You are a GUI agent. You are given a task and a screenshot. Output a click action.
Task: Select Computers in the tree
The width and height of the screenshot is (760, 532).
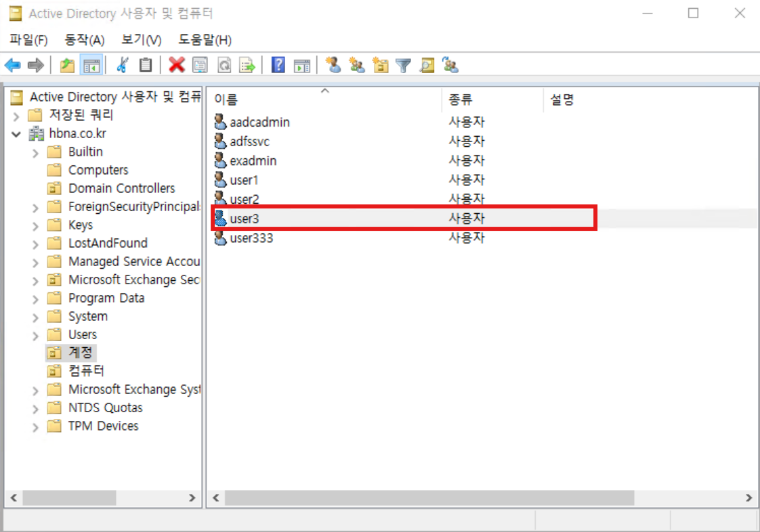click(98, 170)
